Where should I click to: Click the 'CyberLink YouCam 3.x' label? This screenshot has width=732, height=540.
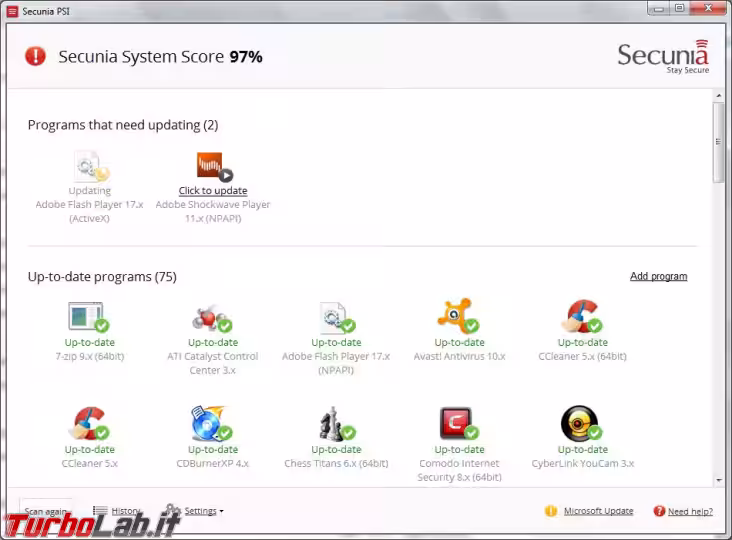pyautogui.click(x=583, y=463)
